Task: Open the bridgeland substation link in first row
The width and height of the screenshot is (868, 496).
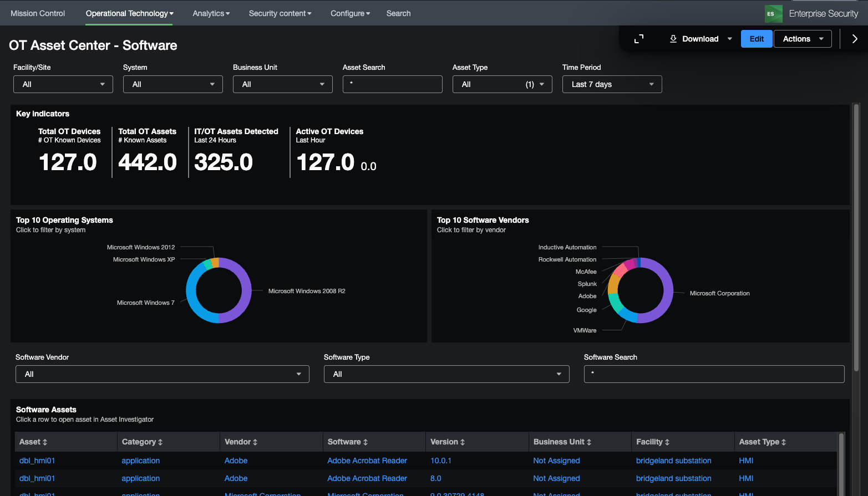Action: click(673, 461)
